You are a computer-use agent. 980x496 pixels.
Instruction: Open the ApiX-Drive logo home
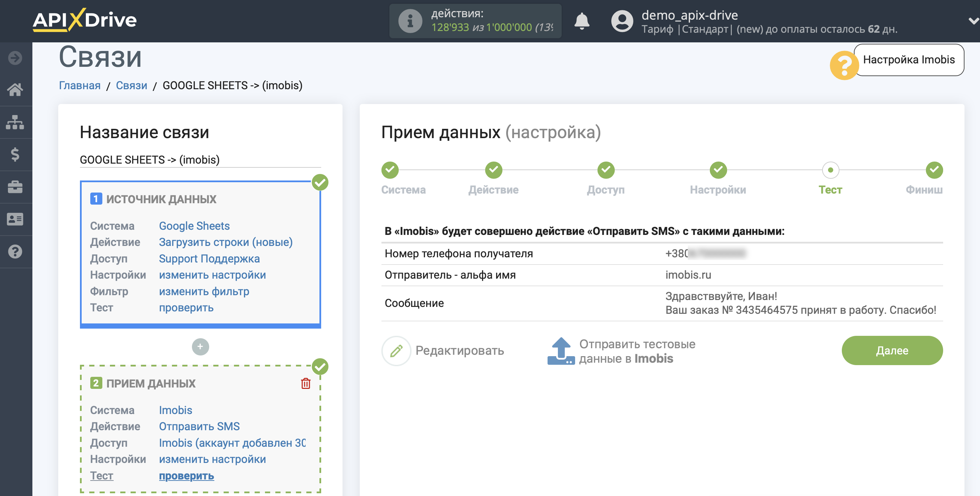tap(84, 20)
